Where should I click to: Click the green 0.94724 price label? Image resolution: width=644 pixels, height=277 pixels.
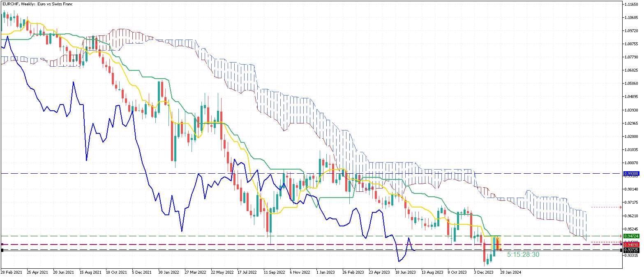(631, 236)
